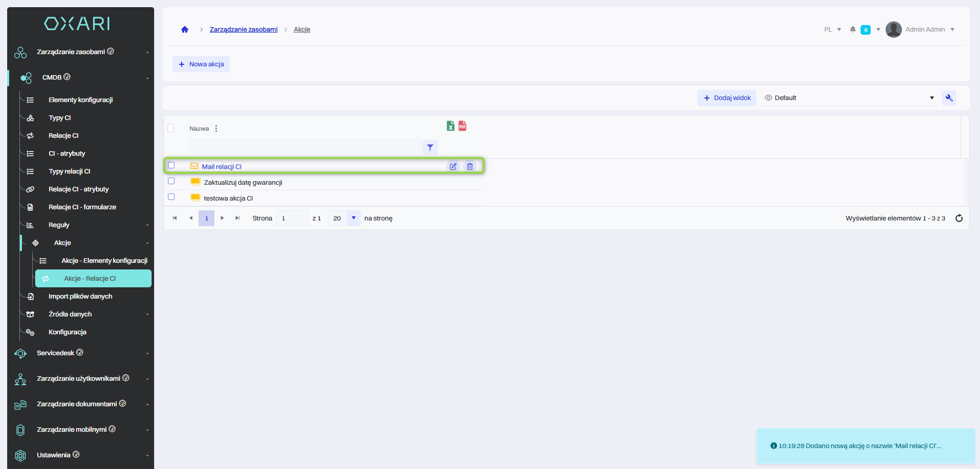Delete the Mail relacji CI action
This screenshot has width=980, height=469.
point(470,166)
